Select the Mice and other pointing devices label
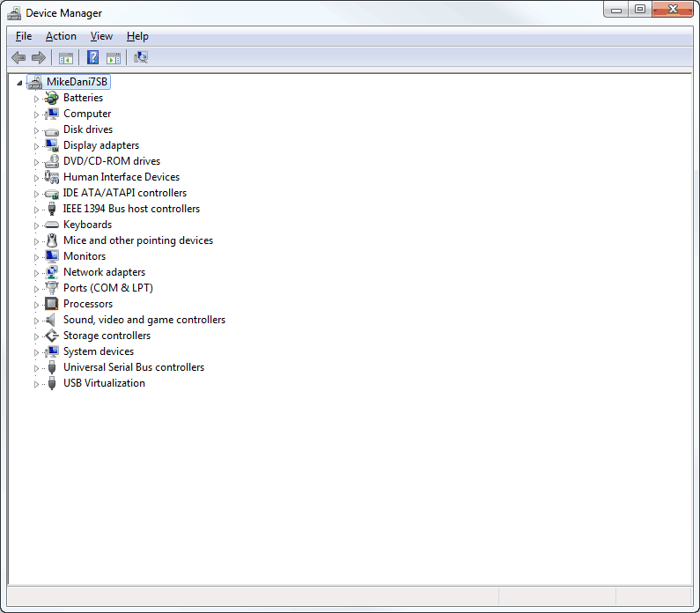The image size is (700, 613). pyautogui.click(x=138, y=240)
